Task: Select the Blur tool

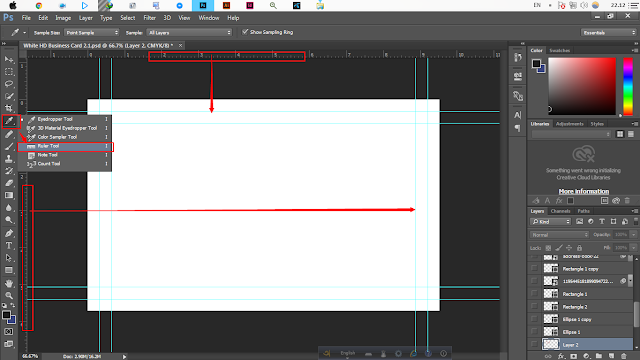Action: tap(9, 208)
